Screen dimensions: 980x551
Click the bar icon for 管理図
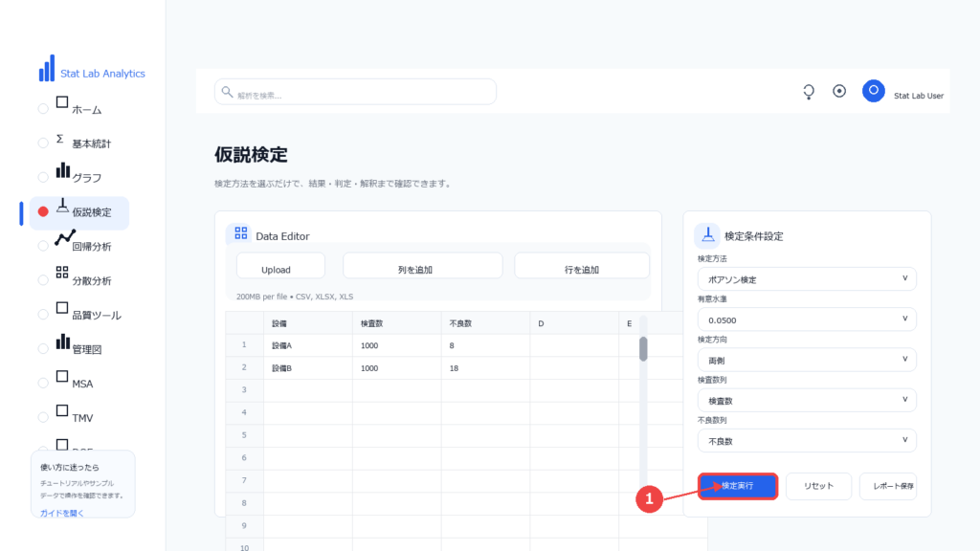pos(62,342)
